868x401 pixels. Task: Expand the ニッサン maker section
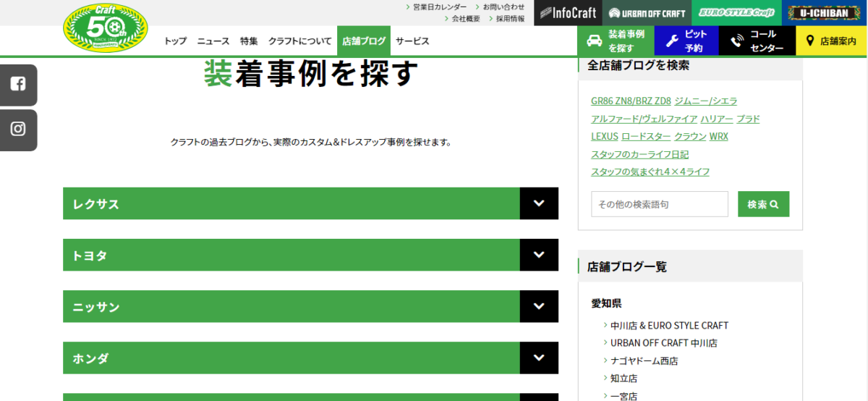point(539,306)
